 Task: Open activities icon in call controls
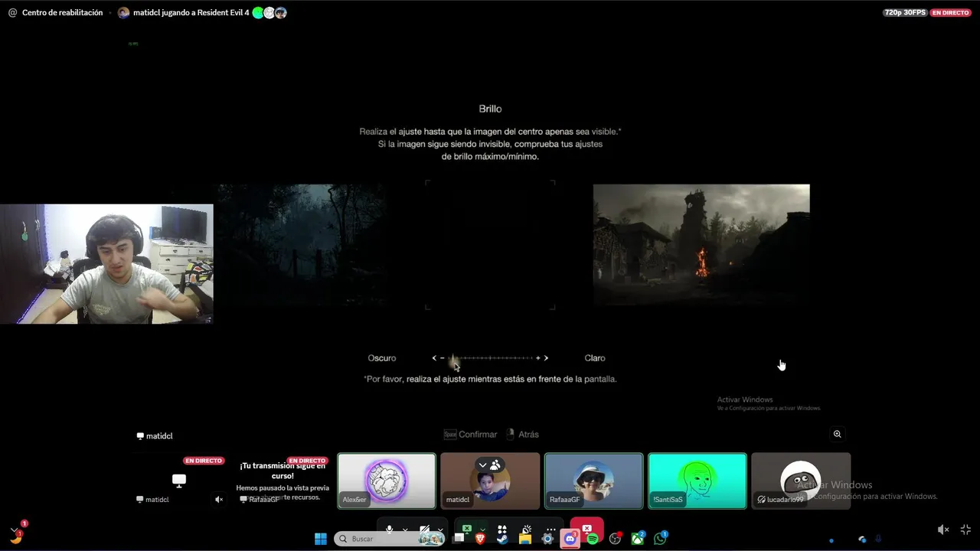[x=502, y=529]
